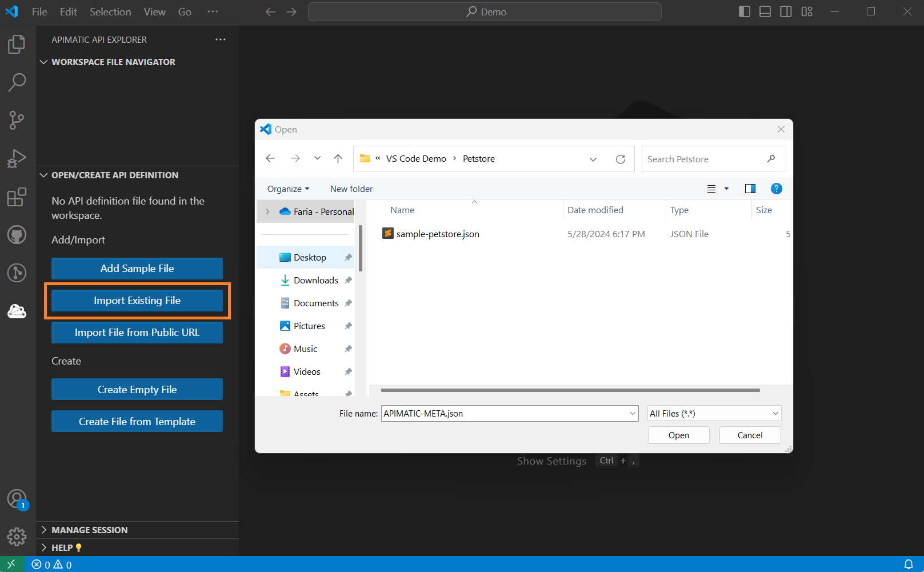924x572 pixels.
Task: Open File name combo box dropdown
Action: coord(633,413)
